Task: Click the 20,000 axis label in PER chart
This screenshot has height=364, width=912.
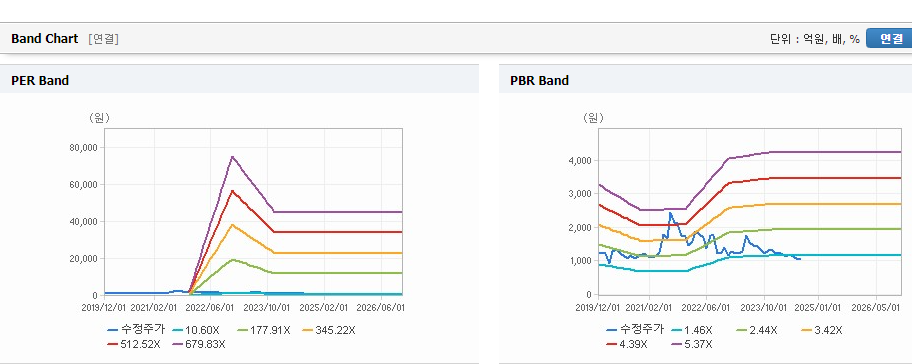Action: tap(84, 258)
